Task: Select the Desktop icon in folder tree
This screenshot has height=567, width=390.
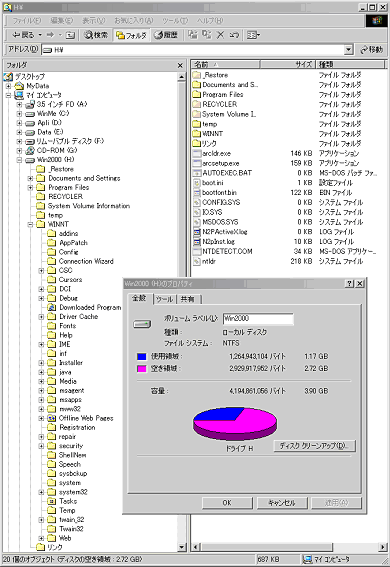Action: (9, 77)
